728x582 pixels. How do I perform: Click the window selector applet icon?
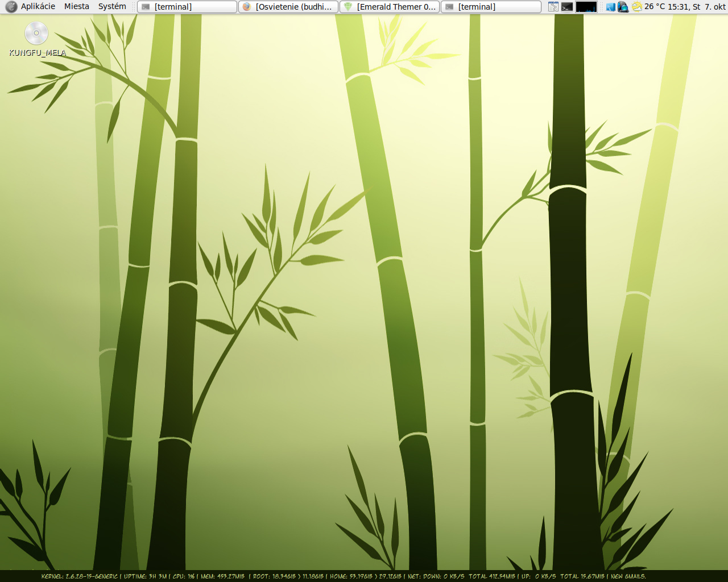point(553,7)
